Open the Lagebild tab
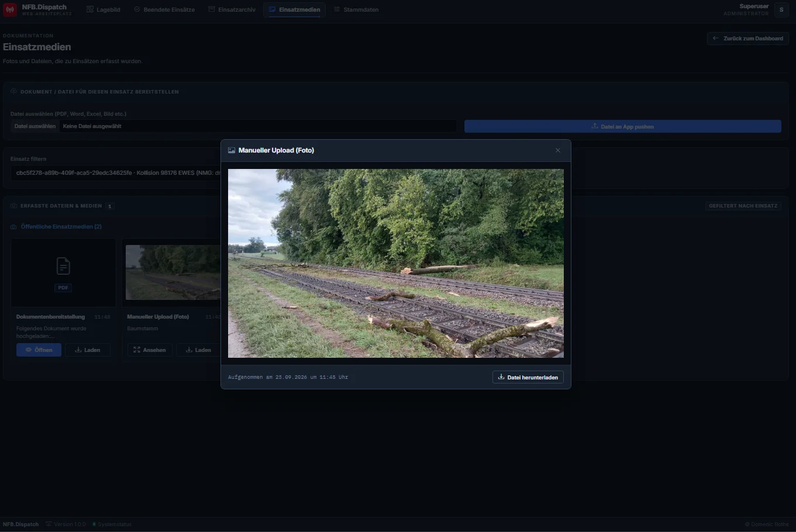Image resolution: width=796 pixels, height=532 pixels. (104, 9)
